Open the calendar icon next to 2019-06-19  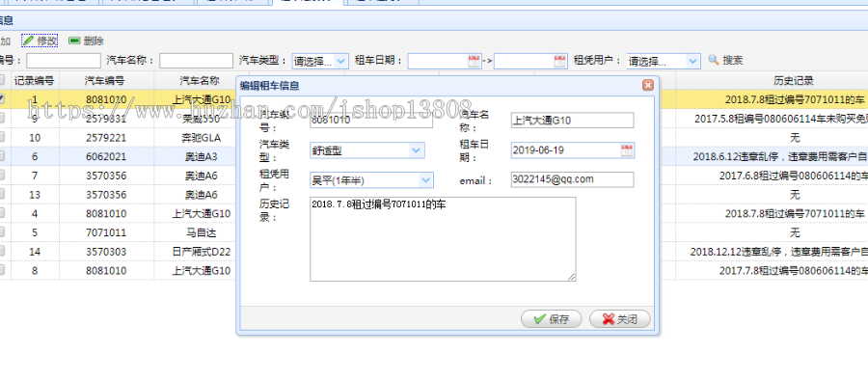[627, 150]
